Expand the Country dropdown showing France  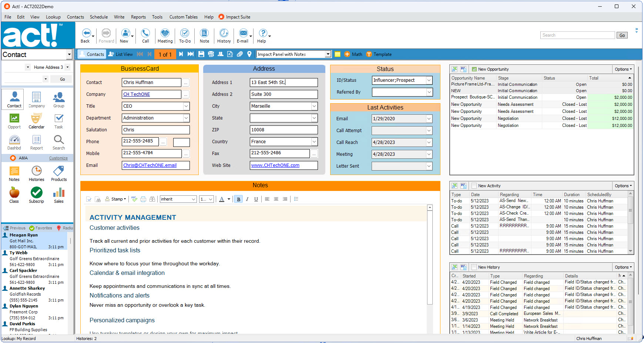314,142
